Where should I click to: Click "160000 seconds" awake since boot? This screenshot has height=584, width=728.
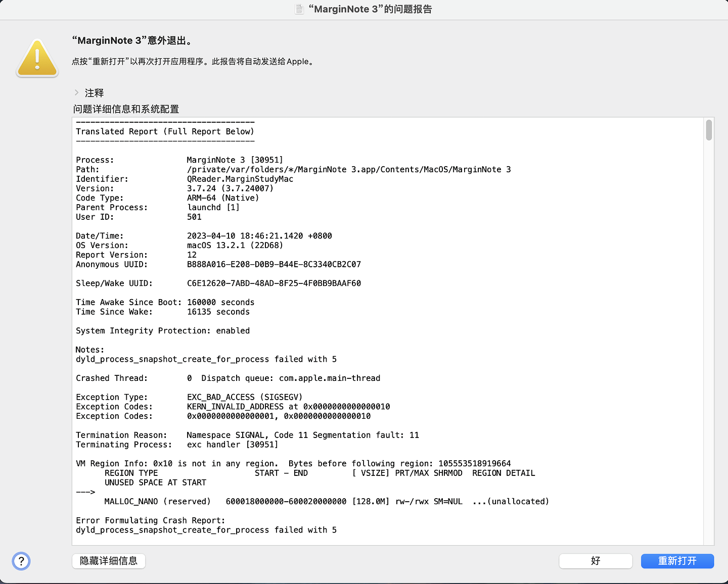click(221, 303)
